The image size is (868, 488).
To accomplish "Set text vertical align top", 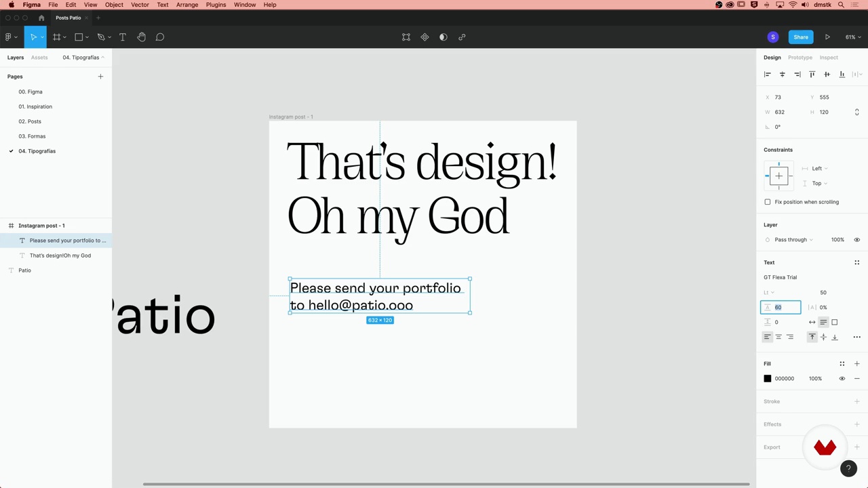I will (812, 337).
